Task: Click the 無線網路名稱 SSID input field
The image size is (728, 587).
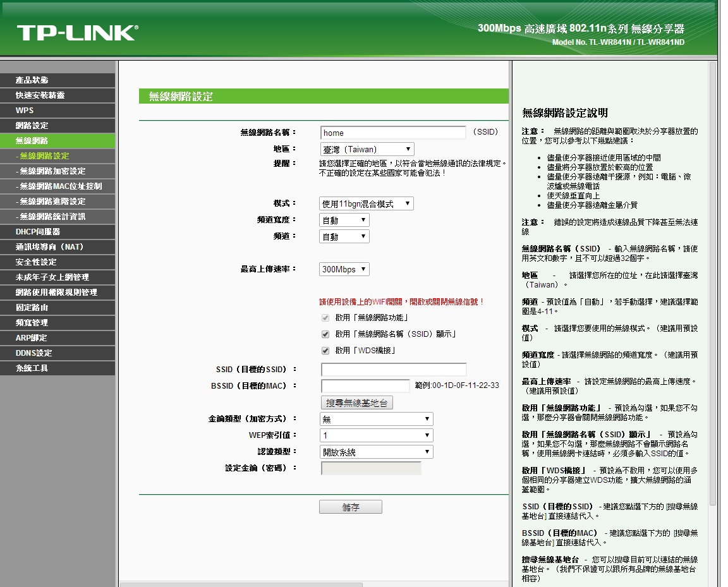Action: pyautogui.click(x=393, y=133)
